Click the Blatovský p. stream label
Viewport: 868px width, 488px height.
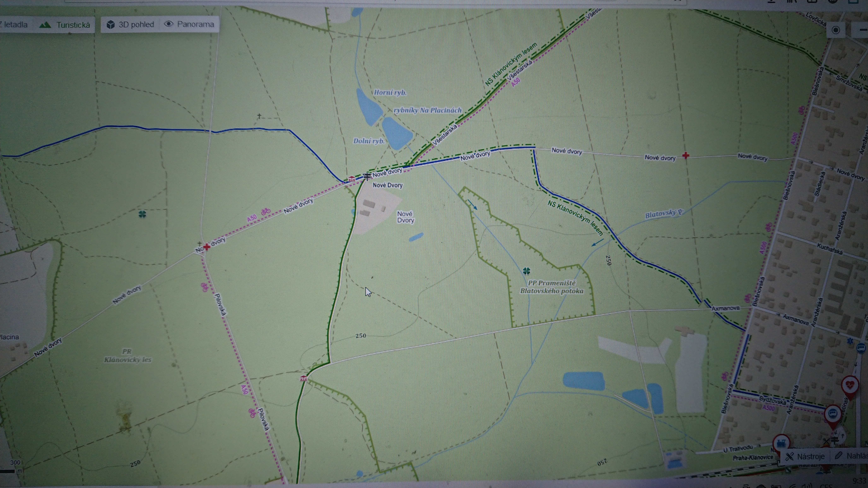[x=664, y=214]
